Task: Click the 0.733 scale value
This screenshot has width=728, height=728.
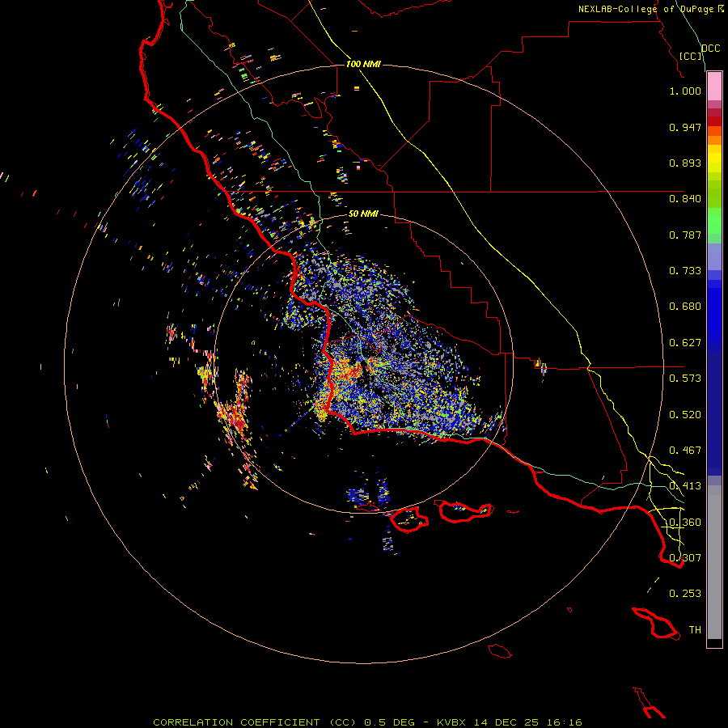Action: pos(685,271)
